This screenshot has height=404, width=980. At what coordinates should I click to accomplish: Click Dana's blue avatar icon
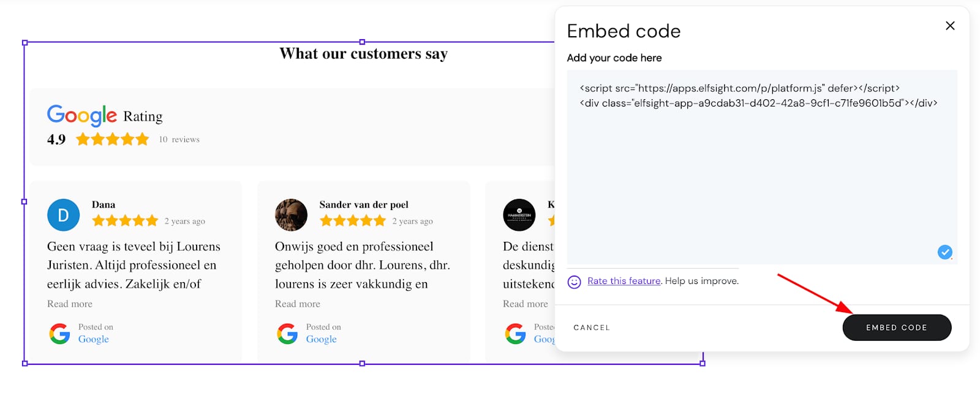[63, 215]
